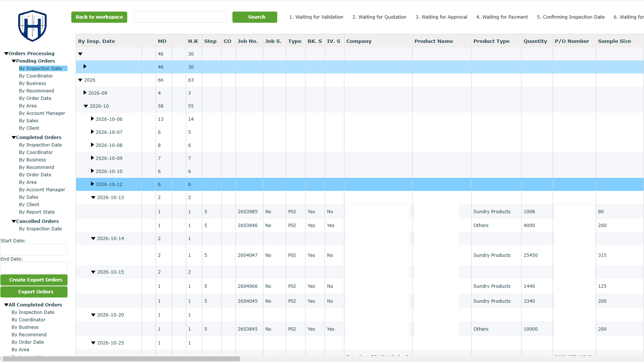The width and height of the screenshot is (644, 362).
Task: Collapse the Cancelled Orders group
Action: click(14, 221)
